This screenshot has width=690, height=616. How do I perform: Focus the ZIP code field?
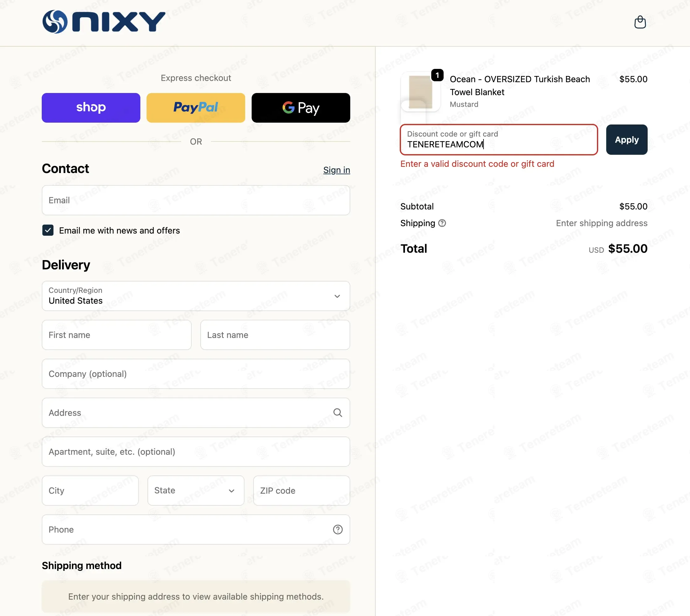click(x=301, y=491)
